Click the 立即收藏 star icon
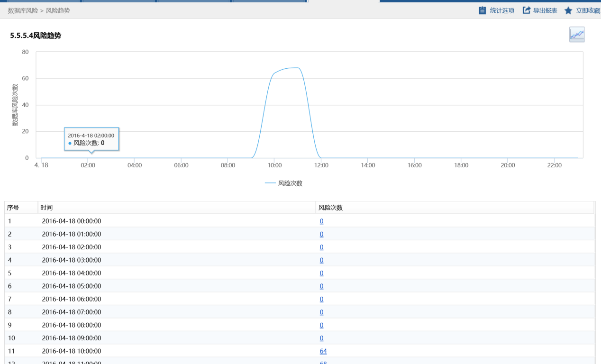This screenshot has width=601, height=364. tap(568, 10)
